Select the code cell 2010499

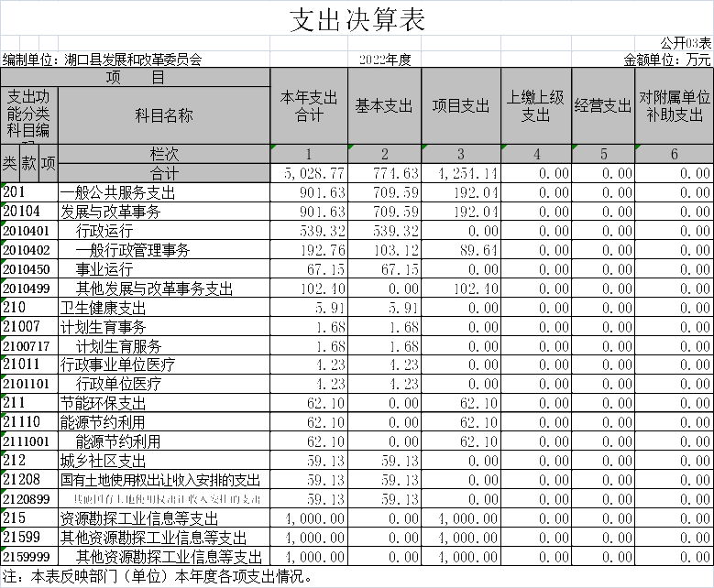click(x=29, y=289)
